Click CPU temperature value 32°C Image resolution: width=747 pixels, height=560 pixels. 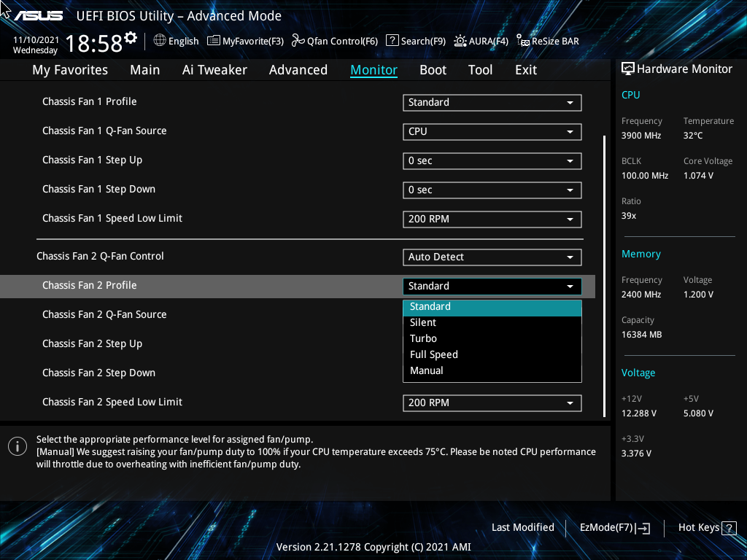tap(693, 136)
